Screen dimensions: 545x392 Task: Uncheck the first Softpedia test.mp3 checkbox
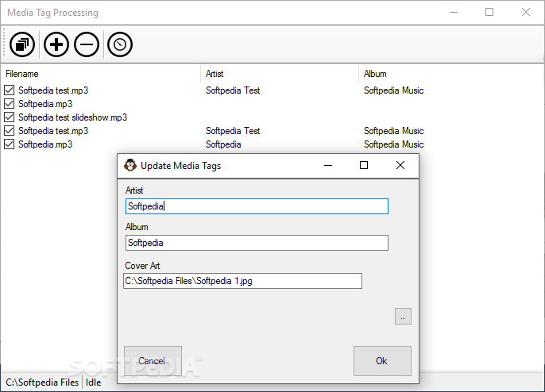pyautogui.click(x=9, y=90)
